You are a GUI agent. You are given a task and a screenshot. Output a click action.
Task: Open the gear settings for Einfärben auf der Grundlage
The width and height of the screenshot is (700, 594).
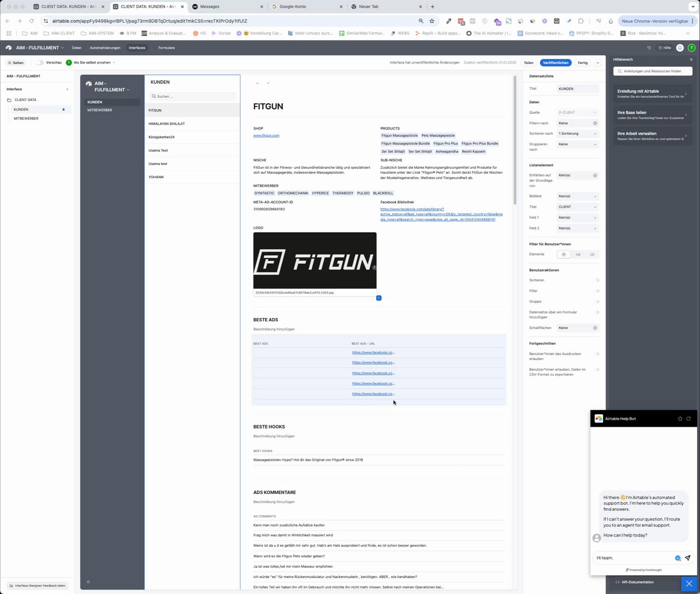(x=595, y=175)
